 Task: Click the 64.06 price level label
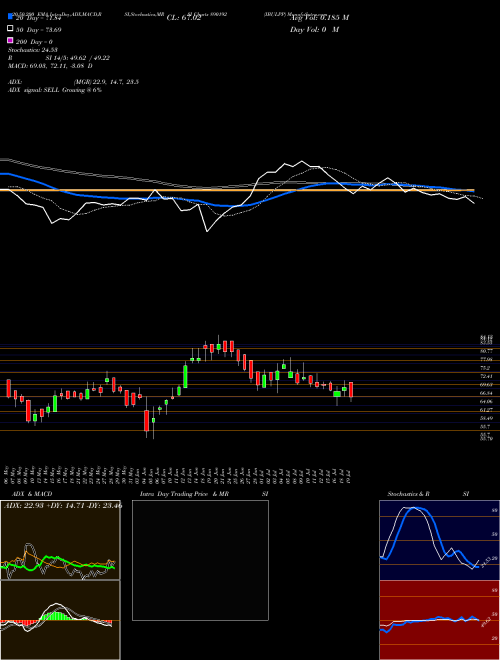487,402
